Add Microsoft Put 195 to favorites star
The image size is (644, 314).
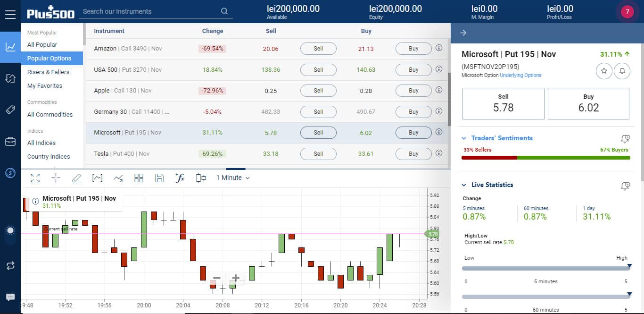click(604, 71)
